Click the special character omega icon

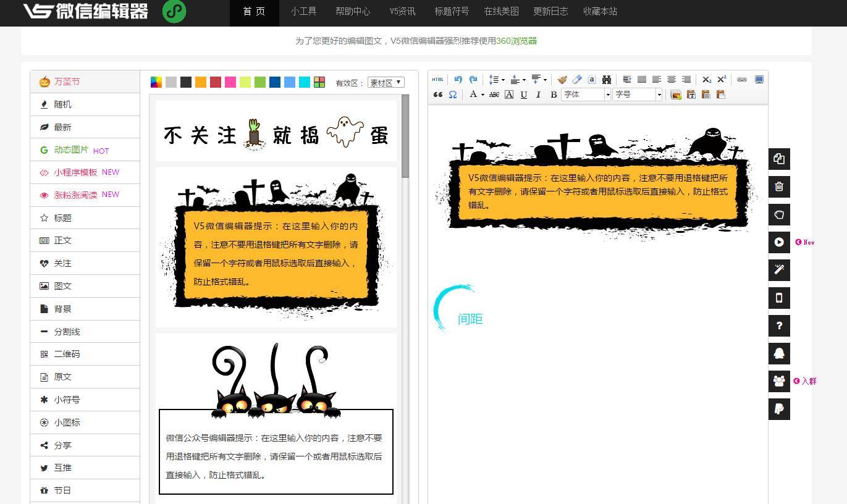[x=453, y=94]
